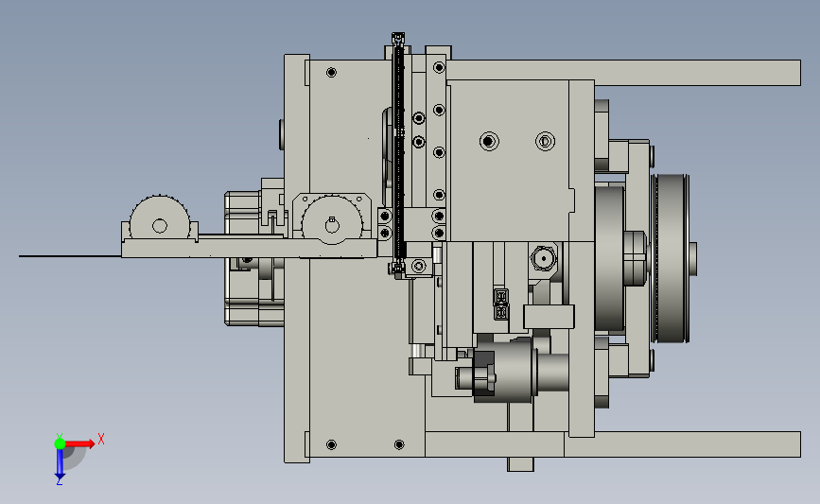Screen dimensions: 820x504
Task: Select the large grooved belt pulley on right
Action: [x=671, y=258]
